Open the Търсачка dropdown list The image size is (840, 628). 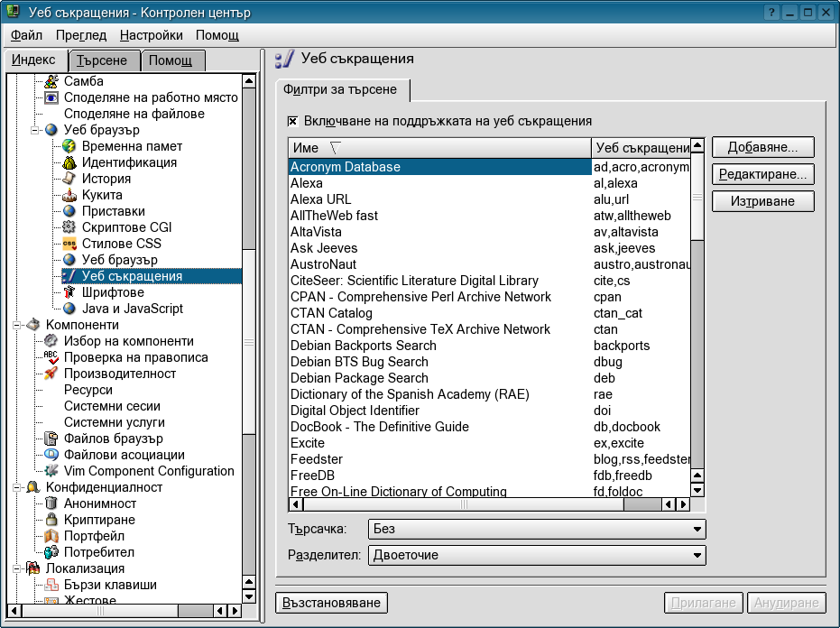click(x=537, y=529)
